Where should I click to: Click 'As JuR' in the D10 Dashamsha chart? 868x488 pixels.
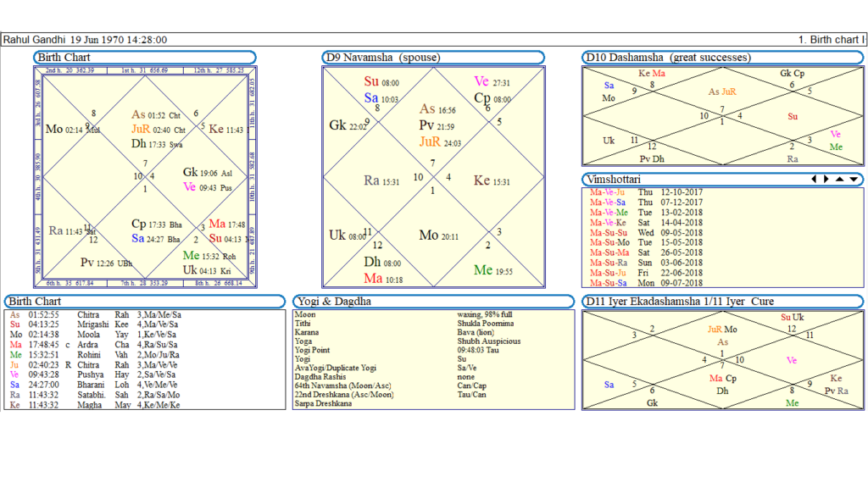click(x=722, y=91)
